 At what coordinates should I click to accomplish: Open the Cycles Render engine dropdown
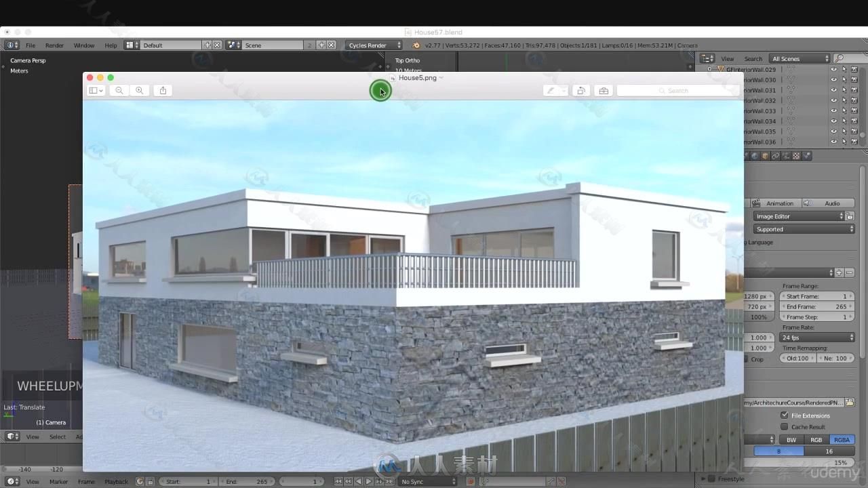click(374, 45)
